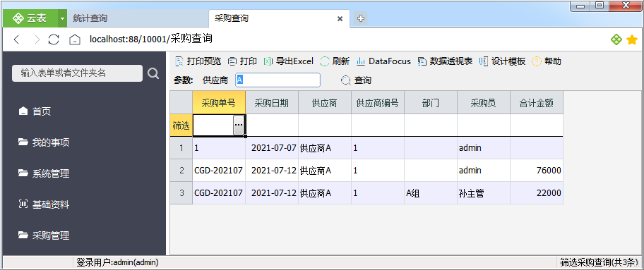Go back with the left arrow

click(16, 39)
